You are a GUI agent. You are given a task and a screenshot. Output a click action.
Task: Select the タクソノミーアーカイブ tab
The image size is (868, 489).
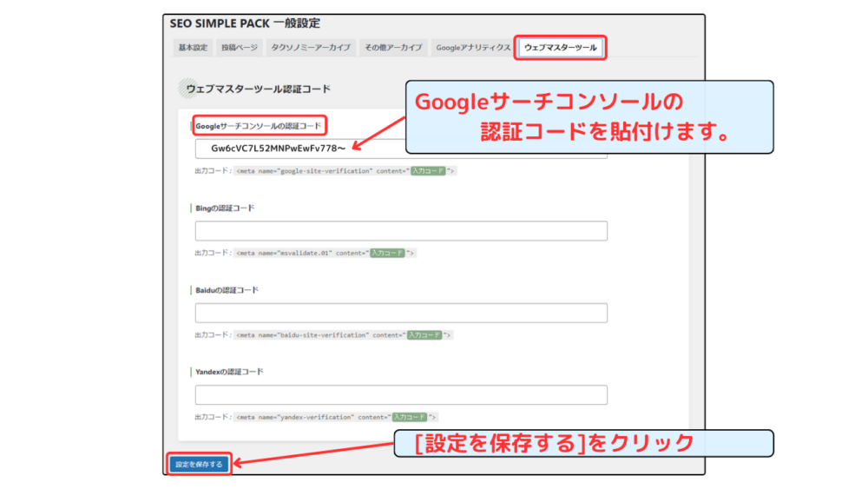311,48
